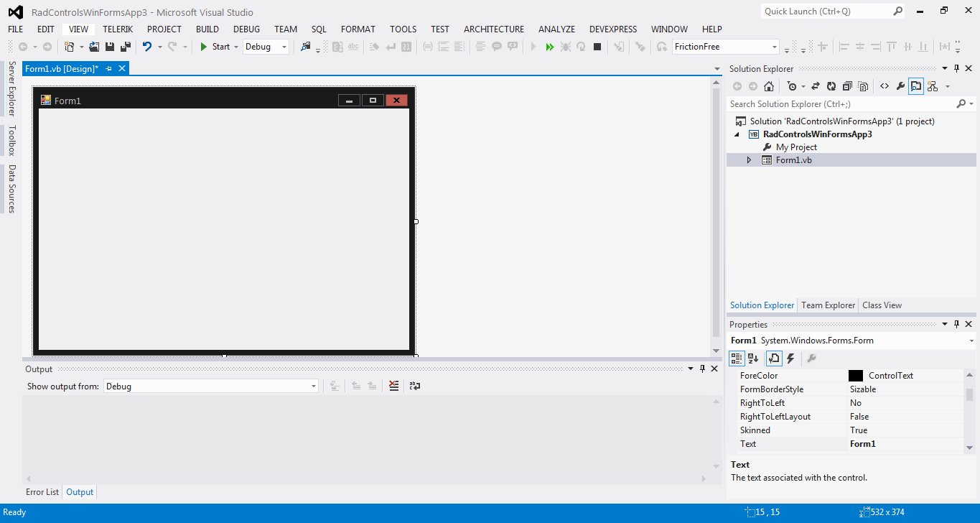Screen dimensions: 980x523
Task: Click Pending Changes Filter clock icon
Action: (792, 86)
